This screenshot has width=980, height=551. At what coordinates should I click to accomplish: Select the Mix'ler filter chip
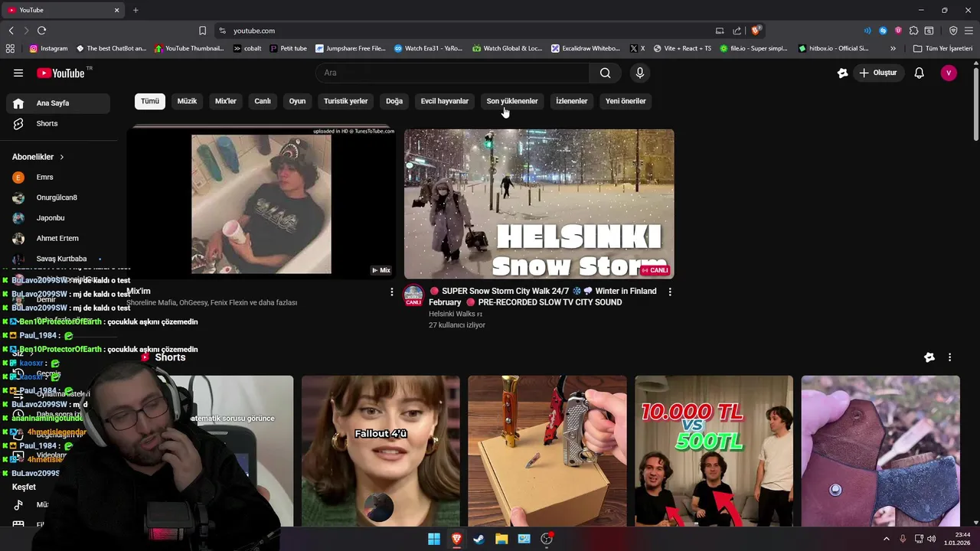(x=226, y=101)
